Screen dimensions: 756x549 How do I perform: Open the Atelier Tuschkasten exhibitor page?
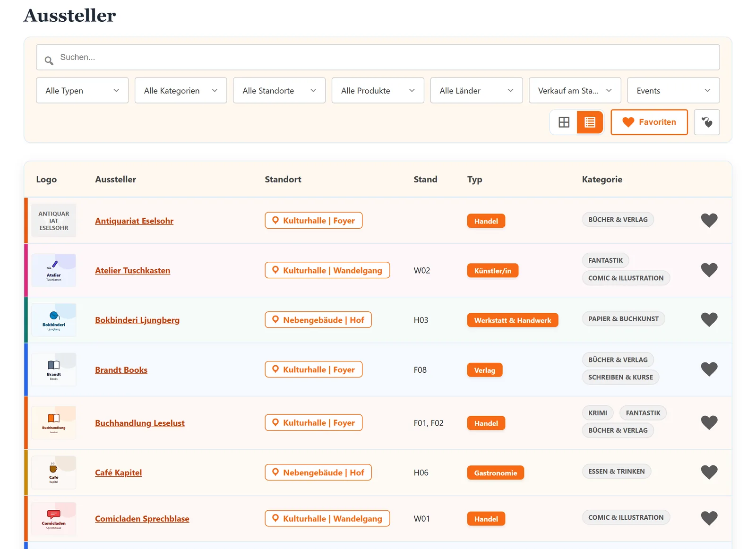pos(133,270)
